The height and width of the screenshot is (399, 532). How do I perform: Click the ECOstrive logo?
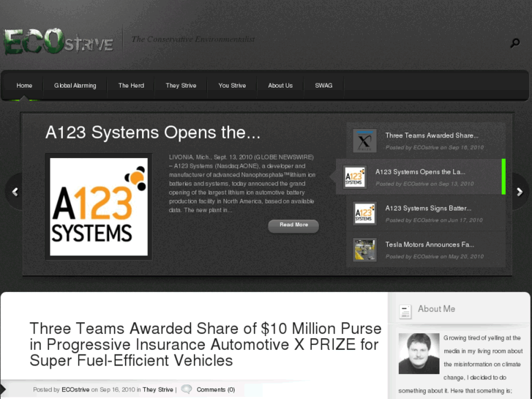click(59, 42)
